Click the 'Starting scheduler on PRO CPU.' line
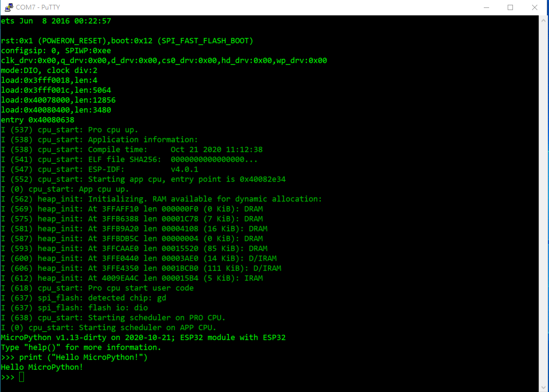Viewport: 549px width, 392px height. click(113, 317)
